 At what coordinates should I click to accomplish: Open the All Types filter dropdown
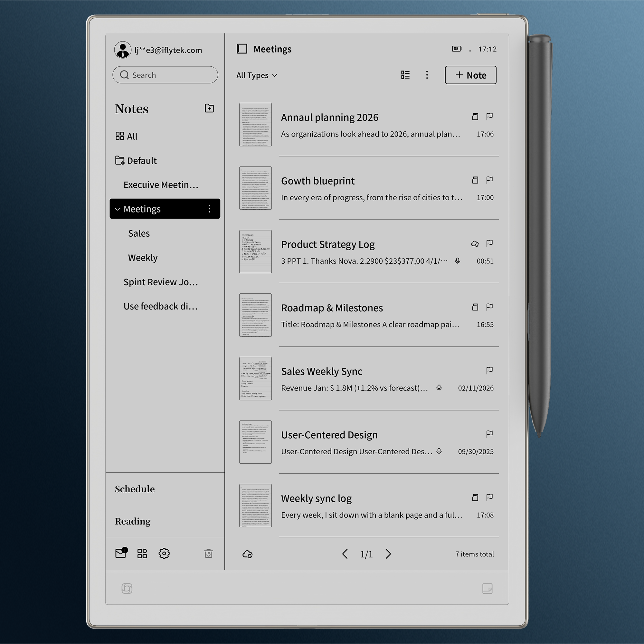coord(256,75)
